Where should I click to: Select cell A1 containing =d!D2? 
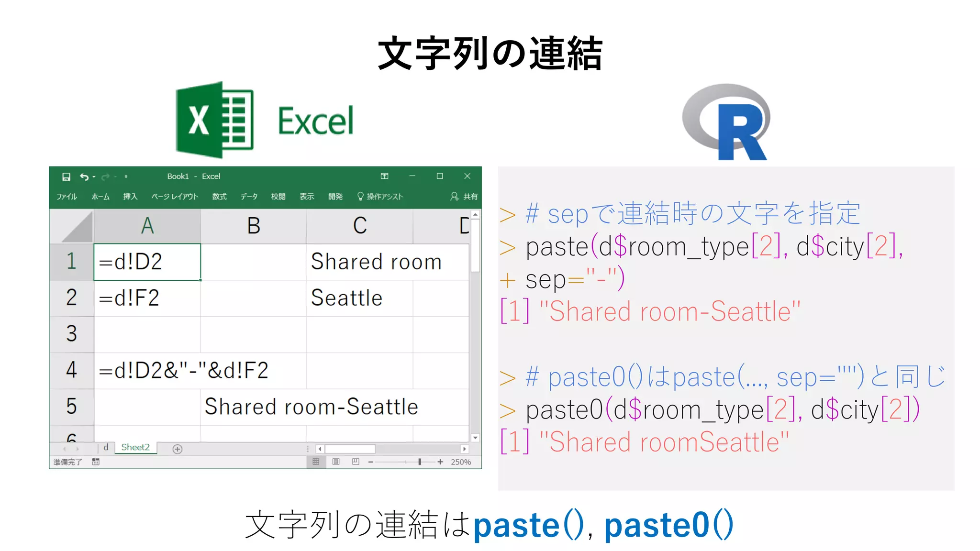pyautogui.click(x=147, y=262)
